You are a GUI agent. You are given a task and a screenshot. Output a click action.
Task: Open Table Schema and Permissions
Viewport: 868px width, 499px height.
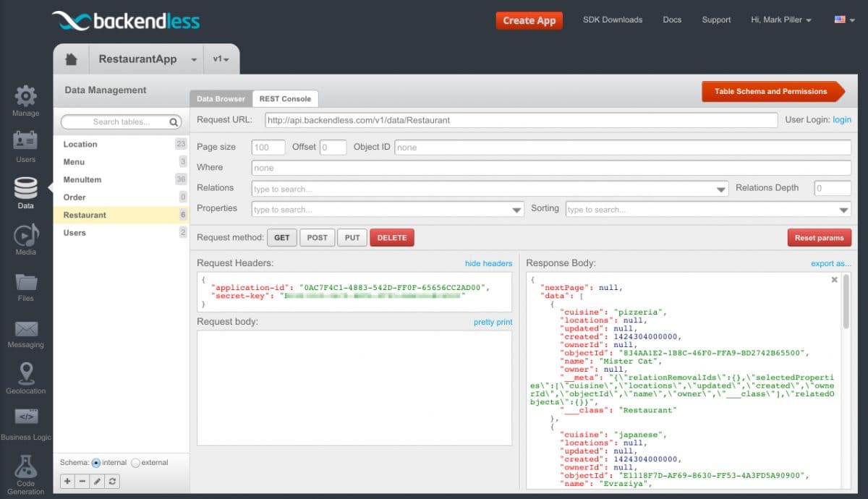tap(773, 92)
